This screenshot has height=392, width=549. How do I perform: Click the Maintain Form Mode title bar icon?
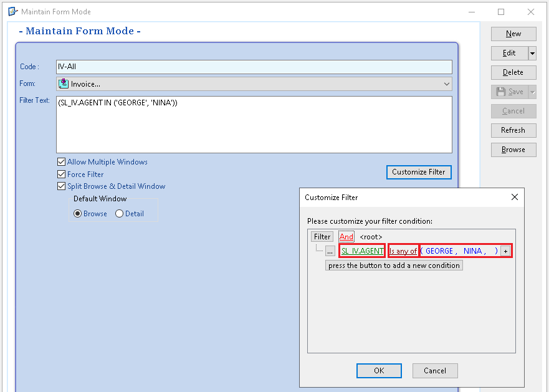12,11
